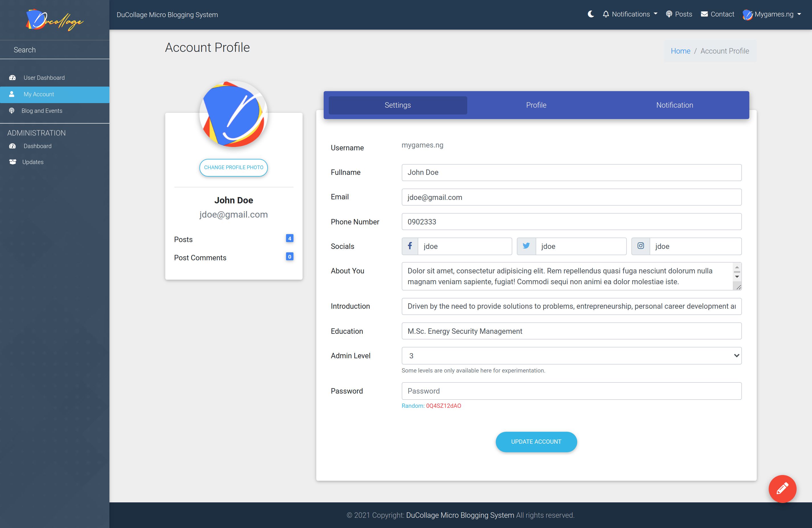Click About You scrollbar down arrow
Image resolution: width=812 pixels, height=528 pixels.
(737, 277)
